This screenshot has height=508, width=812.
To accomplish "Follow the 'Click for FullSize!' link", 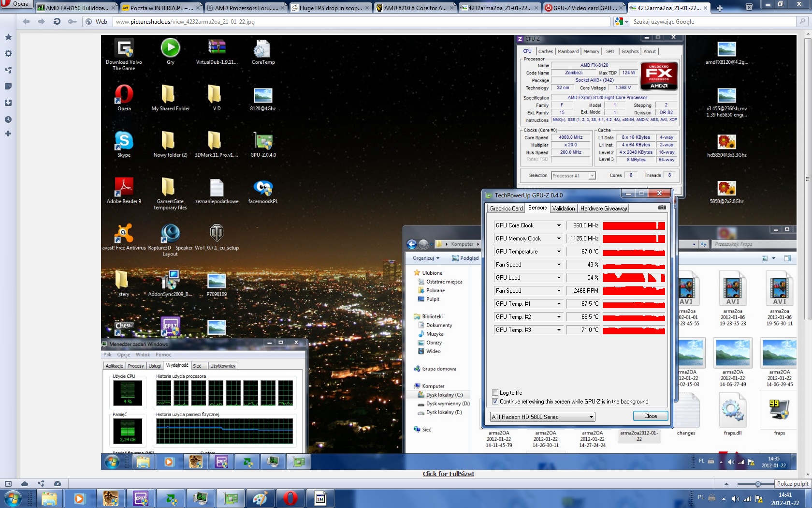I will click(x=448, y=474).
